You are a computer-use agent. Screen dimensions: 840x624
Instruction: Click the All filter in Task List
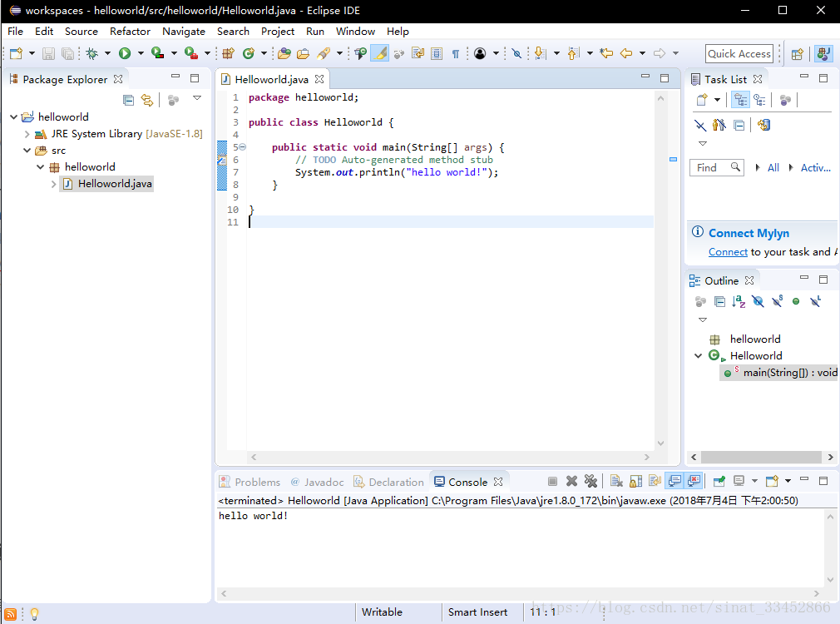click(x=773, y=168)
